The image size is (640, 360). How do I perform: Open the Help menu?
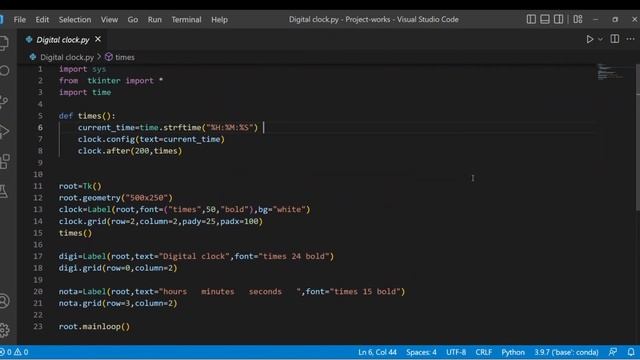[x=219, y=20]
